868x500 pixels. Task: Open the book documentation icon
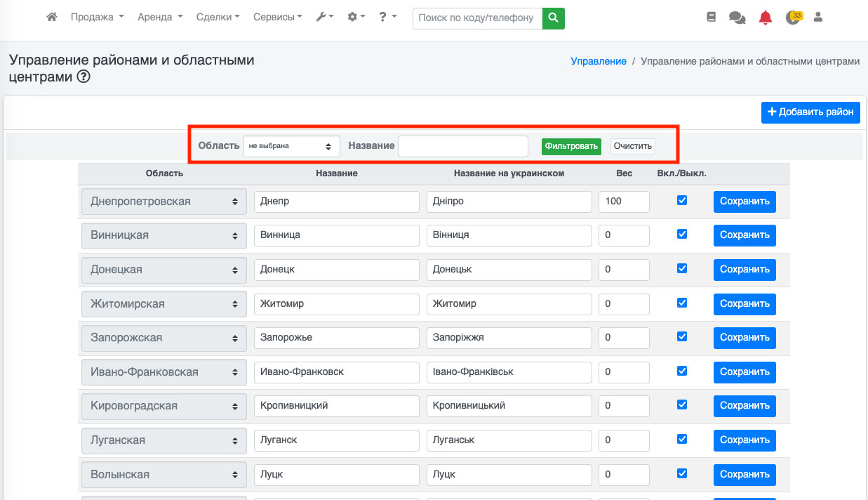click(x=711, y=18)
